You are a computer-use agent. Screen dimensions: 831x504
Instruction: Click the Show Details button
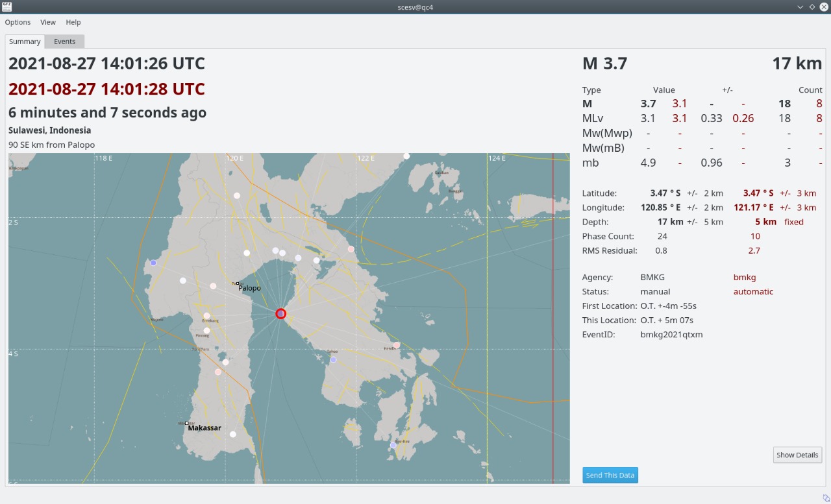(x=797, y=455)
